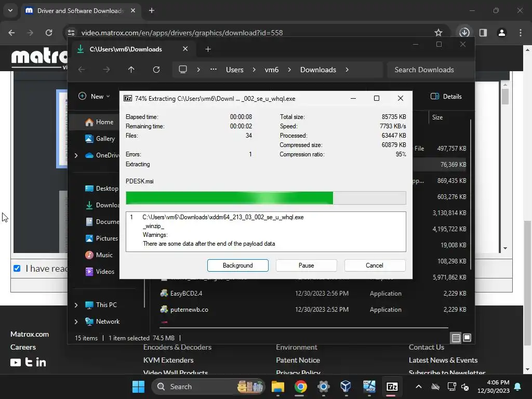Viewport: 532px width, 399px height.
Task: Open Chrome profile avatar
Action: pos(501,33)
